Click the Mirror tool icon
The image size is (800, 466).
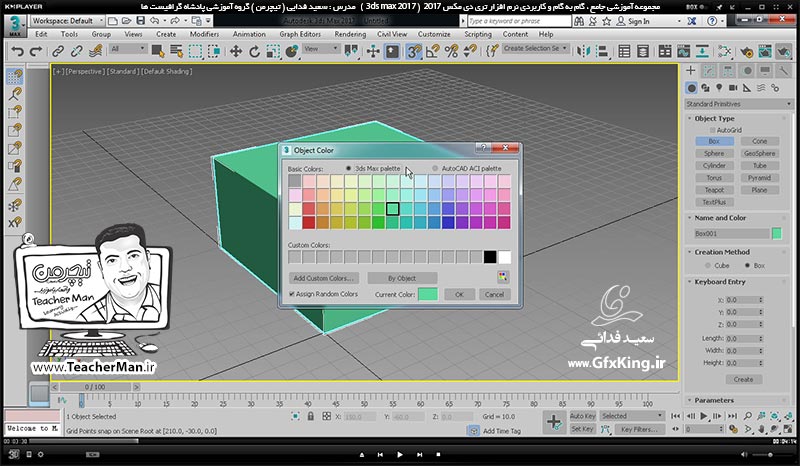[x=583, y=52]
